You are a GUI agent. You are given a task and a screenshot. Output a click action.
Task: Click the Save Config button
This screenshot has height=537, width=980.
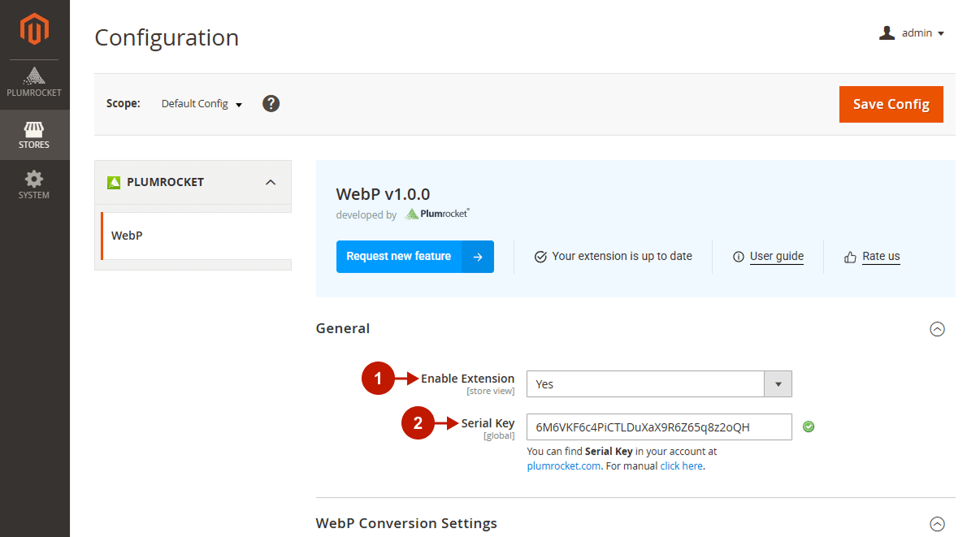(891, 104)
